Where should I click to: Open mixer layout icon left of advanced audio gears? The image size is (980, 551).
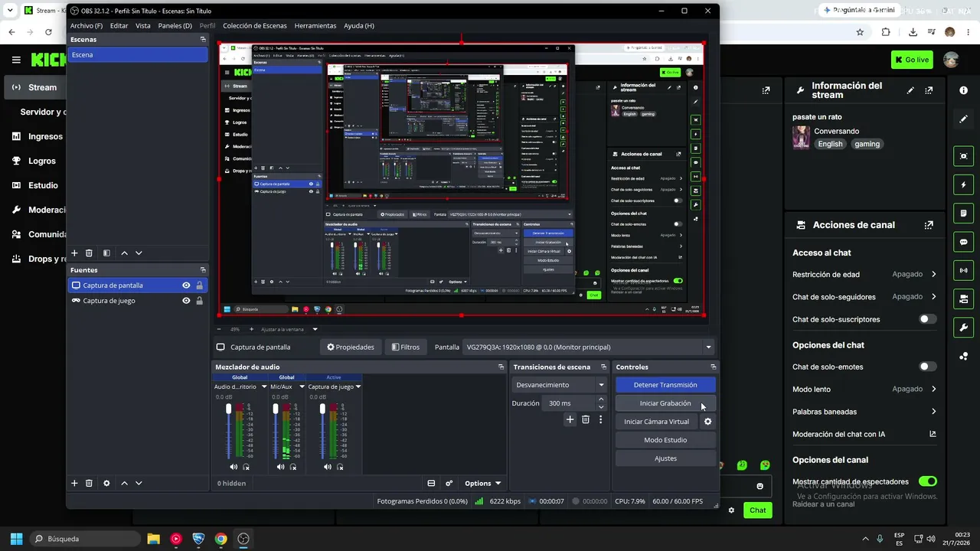coord(431,483)
